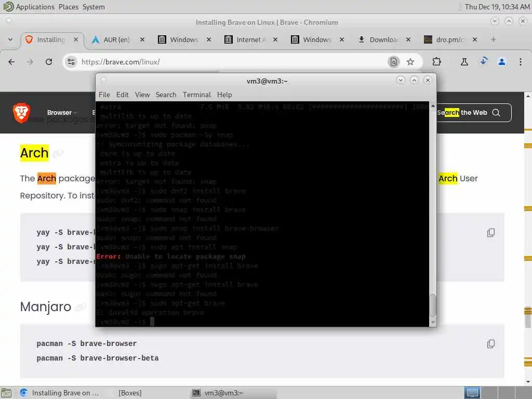532x399 pixels.
Task: Close the Download tab
Action: pyautogui.click(x=408, y=39)
